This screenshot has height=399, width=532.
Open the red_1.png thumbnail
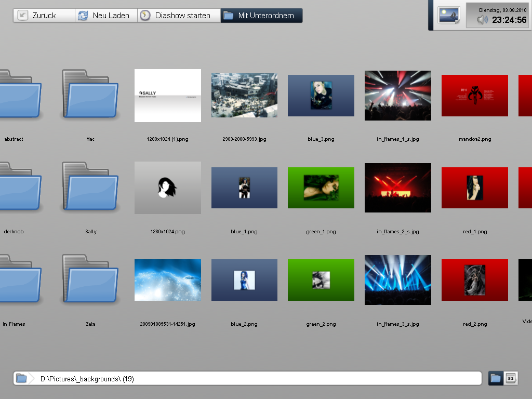pyautogui.click(x=475, y=188)
